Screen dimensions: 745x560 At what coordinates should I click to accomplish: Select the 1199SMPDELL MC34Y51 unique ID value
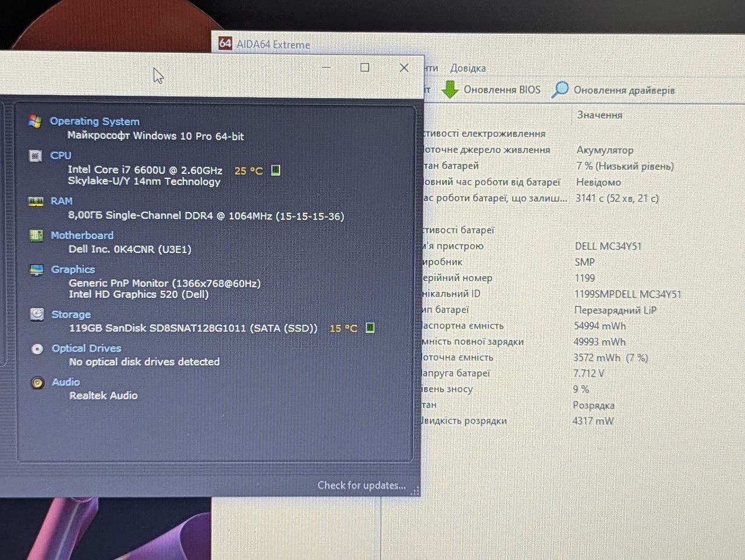coord(628,294)
